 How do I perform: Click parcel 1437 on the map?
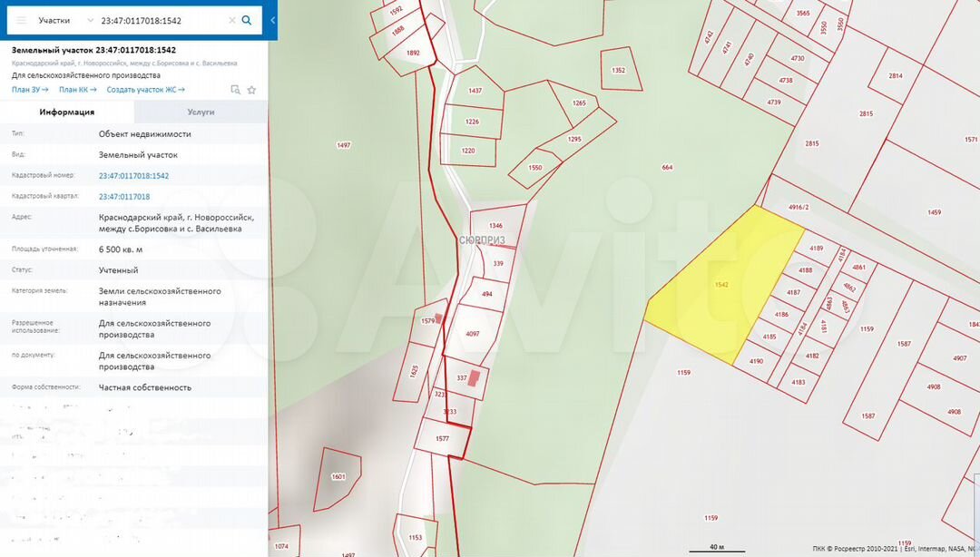point(475,92)
